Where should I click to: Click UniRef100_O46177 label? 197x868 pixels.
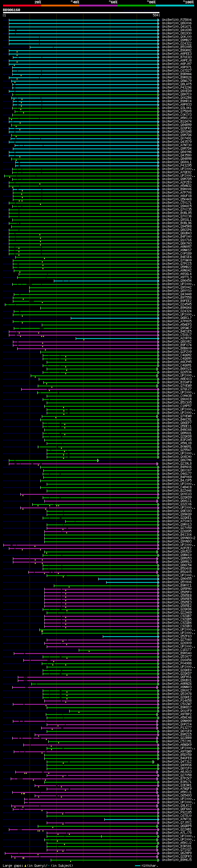tap(177, 474)
